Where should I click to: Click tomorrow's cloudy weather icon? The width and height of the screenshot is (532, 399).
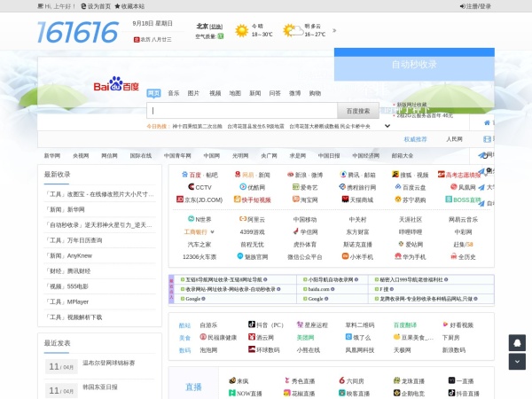click(x=293, y=30)
